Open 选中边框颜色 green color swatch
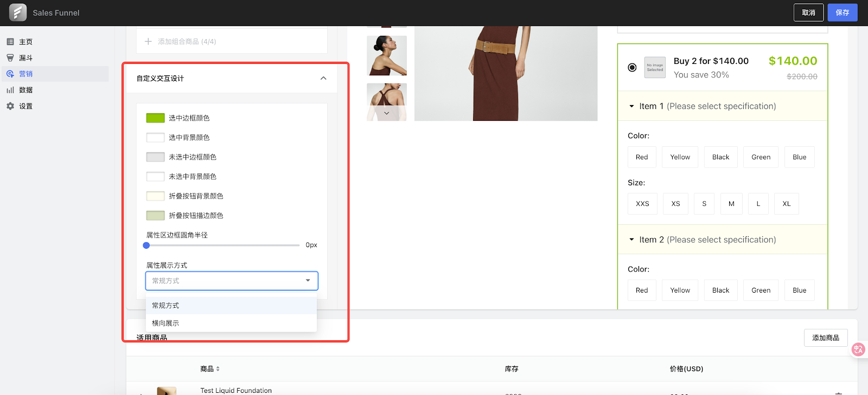The width and height of the screenshot is (868, 395). click(156, 118)
